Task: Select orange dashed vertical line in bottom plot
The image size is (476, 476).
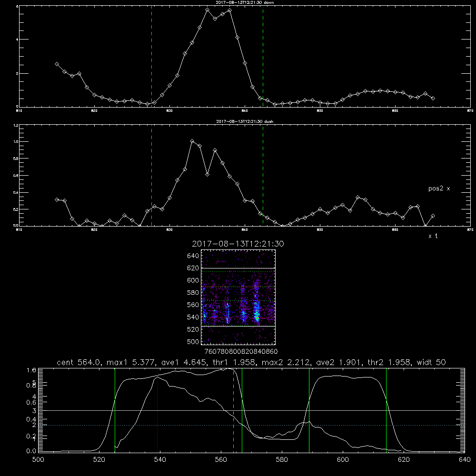Action: coord(233,410)
